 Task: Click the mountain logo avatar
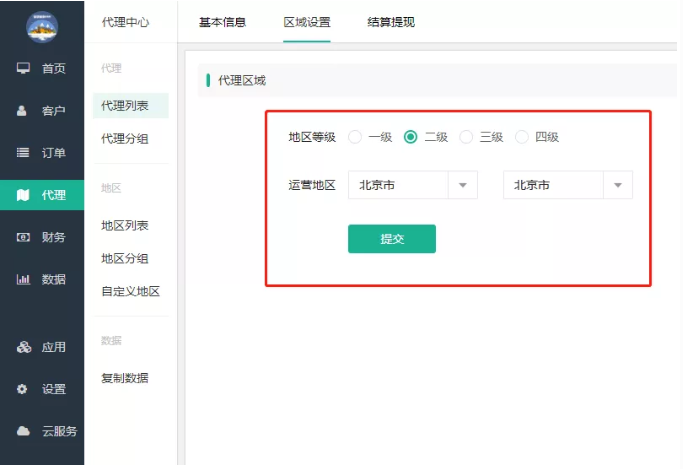[x=42, y=27]
